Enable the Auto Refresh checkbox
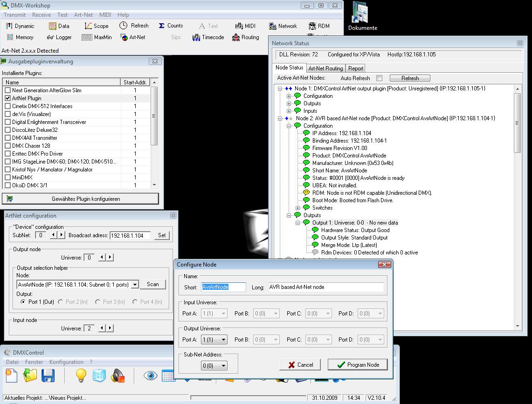 (x=379, y=78)
